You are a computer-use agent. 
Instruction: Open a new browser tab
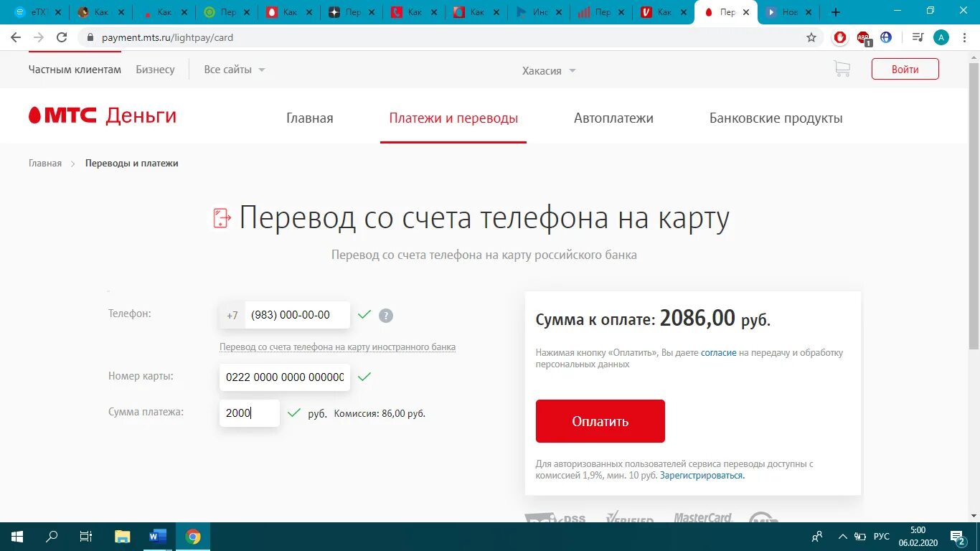(x=836, y=12)
